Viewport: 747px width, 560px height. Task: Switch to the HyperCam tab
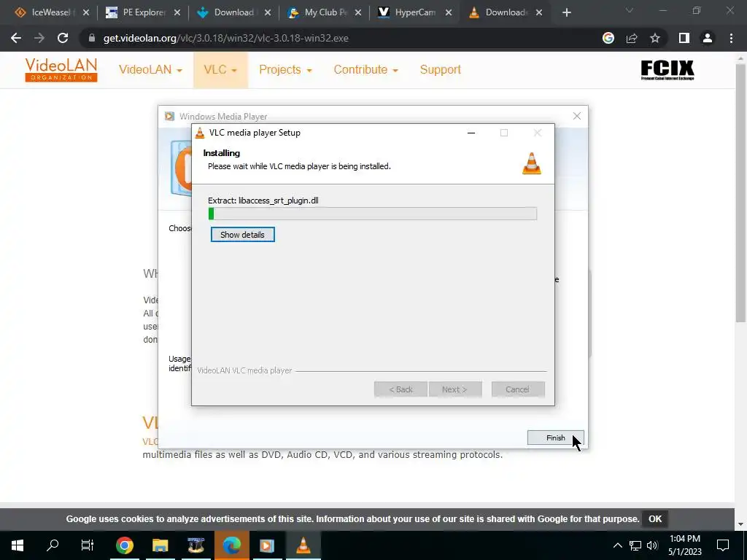click(414, 13)
